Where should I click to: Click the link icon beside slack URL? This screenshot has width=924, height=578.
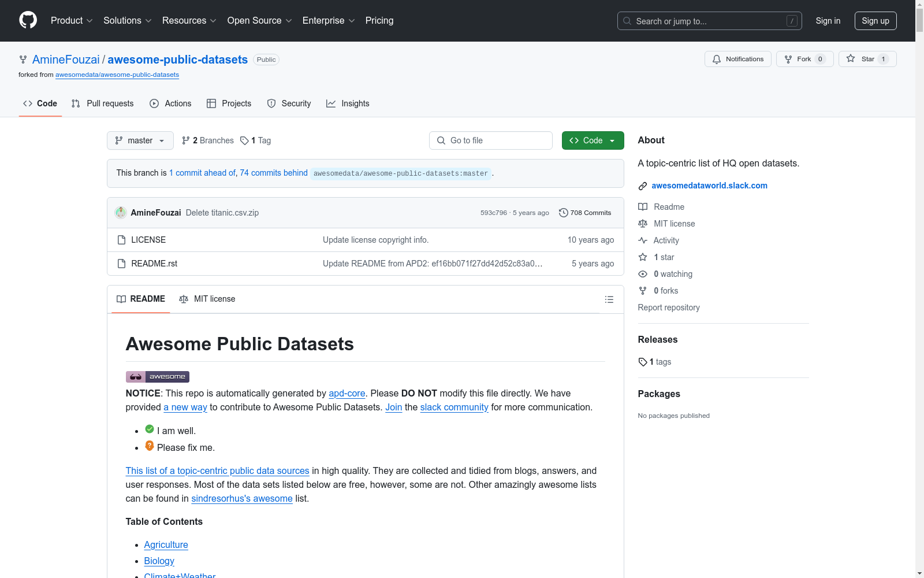point(643,186)
